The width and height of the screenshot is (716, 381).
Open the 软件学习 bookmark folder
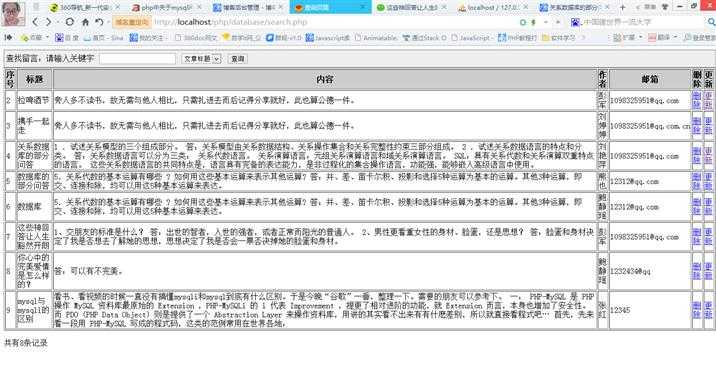pyautogui.click(x=558, y=38)
